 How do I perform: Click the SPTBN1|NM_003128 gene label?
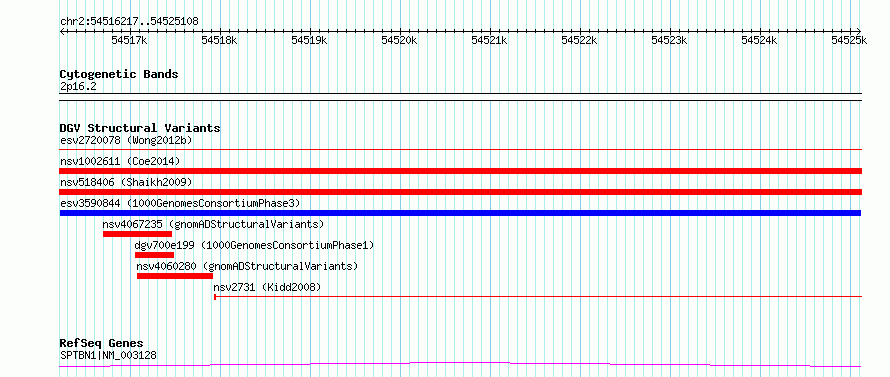coord(108,356)
